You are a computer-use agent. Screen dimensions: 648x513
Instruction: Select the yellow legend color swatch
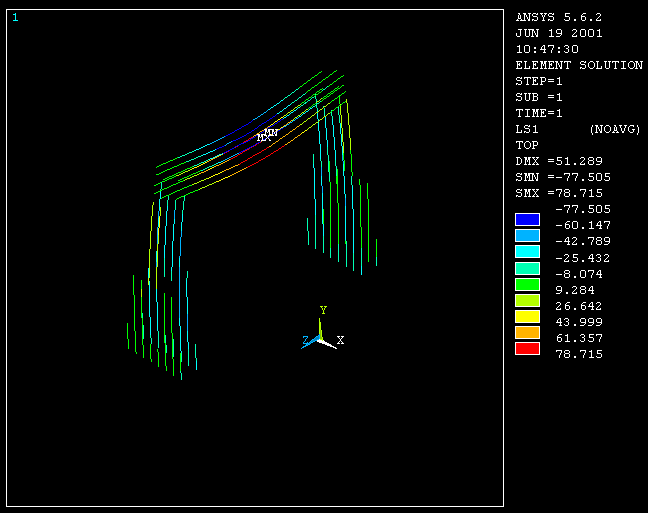527,316
